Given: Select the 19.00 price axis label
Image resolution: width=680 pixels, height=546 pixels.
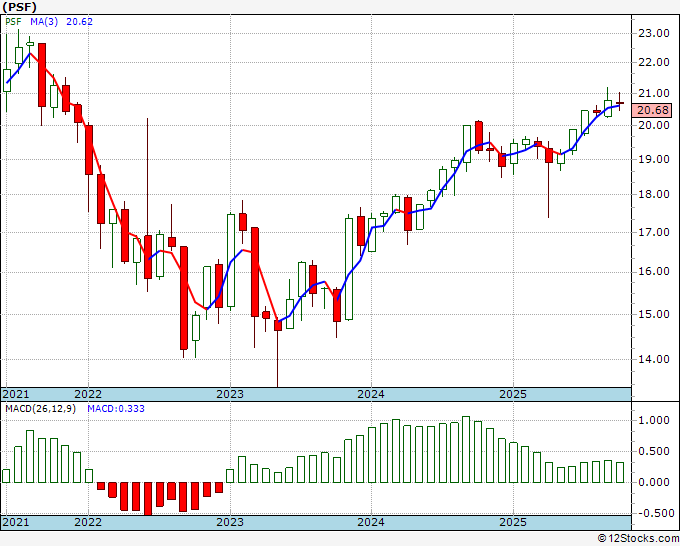Looking at the screenshot, I should [x=654, y=159].
